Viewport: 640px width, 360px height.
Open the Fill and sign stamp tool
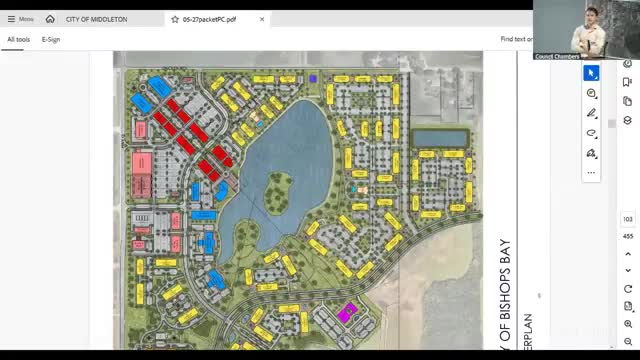click(x=591, y=153)
